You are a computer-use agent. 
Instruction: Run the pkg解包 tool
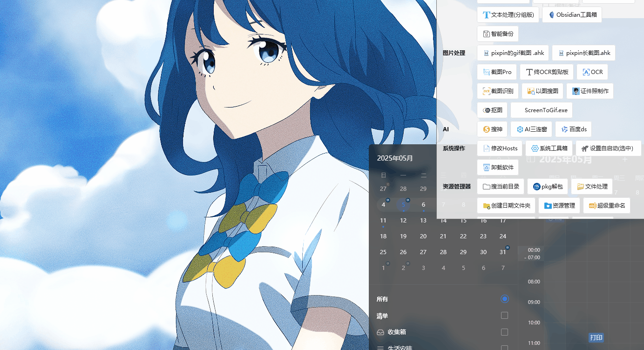click(x=548, y=187)
